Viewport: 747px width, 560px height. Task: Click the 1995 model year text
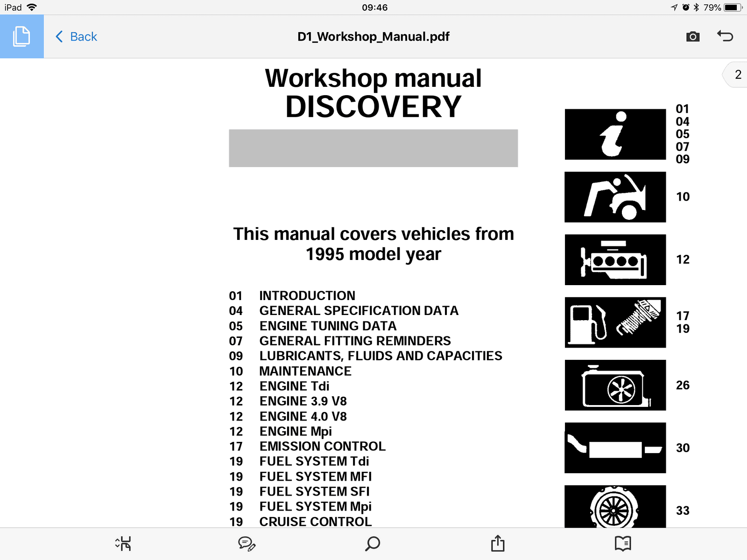tap(373, 254)
